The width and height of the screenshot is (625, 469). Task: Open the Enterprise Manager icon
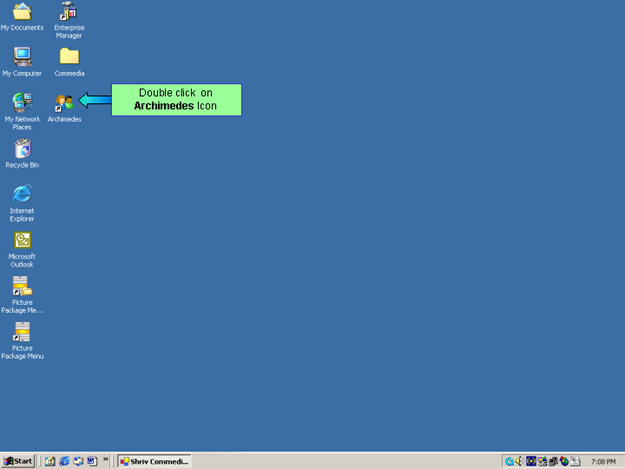coord(68,13)
